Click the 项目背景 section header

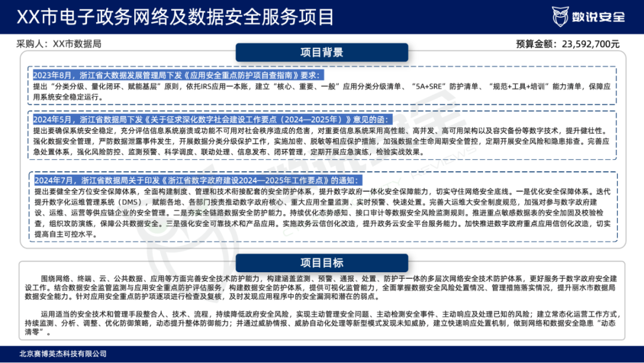coord(321,52)
